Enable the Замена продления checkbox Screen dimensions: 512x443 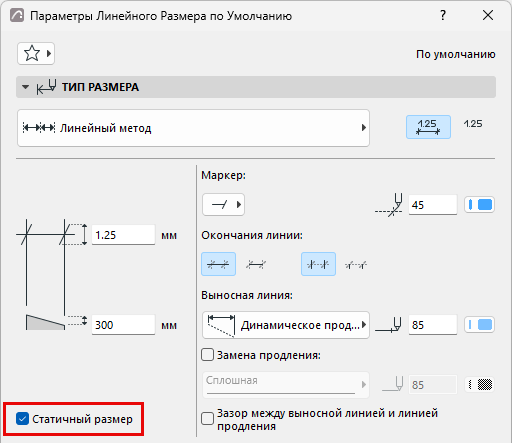click(x=207, y=355)
